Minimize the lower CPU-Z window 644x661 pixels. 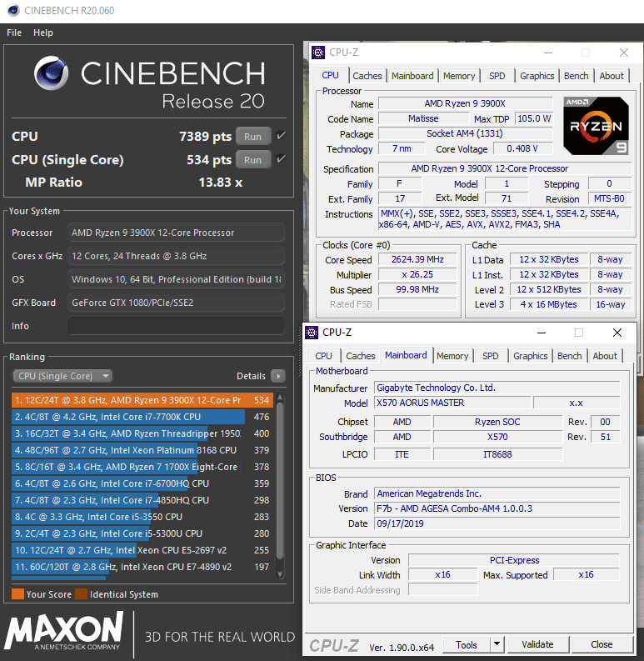(542, 333)
